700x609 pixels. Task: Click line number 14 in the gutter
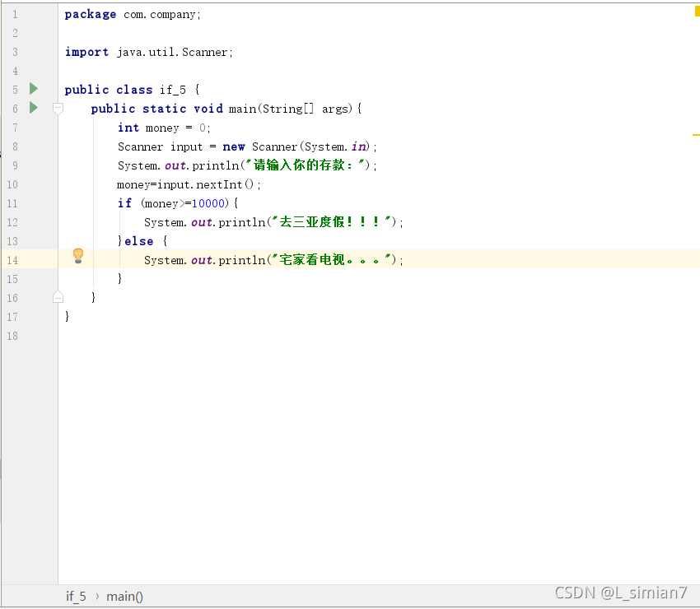pos(12,260)
